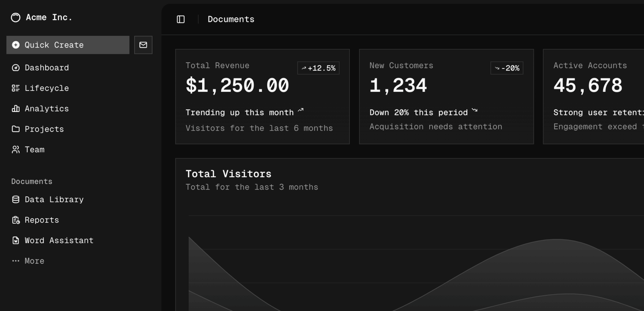This screenshot has height=311, width=644.
Task: Click the Reports clipboard icon
Action: click(16, 220)
